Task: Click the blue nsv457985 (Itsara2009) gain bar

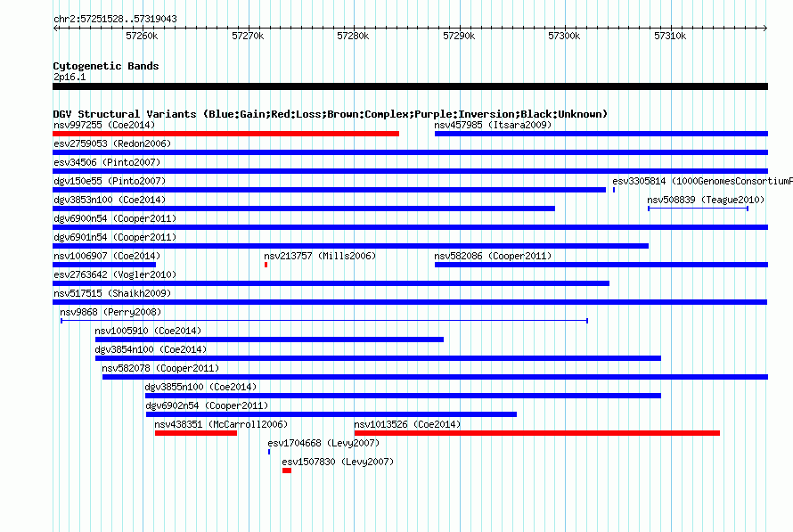Action: [x=601, y=134]
